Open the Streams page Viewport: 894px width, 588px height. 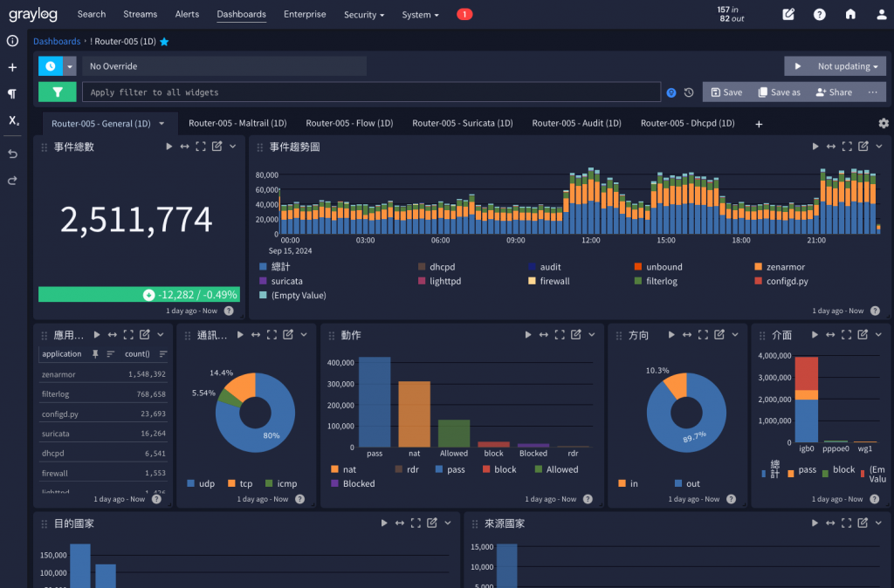click(141, 14)
